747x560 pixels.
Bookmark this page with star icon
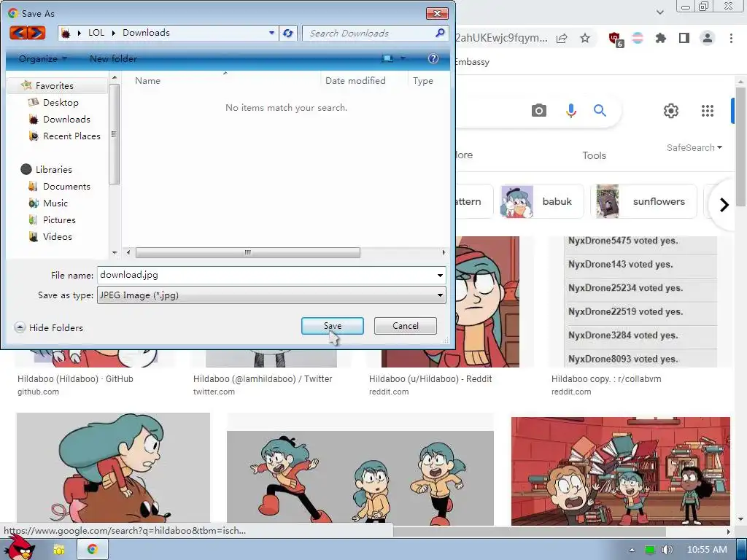click(585, 38)
